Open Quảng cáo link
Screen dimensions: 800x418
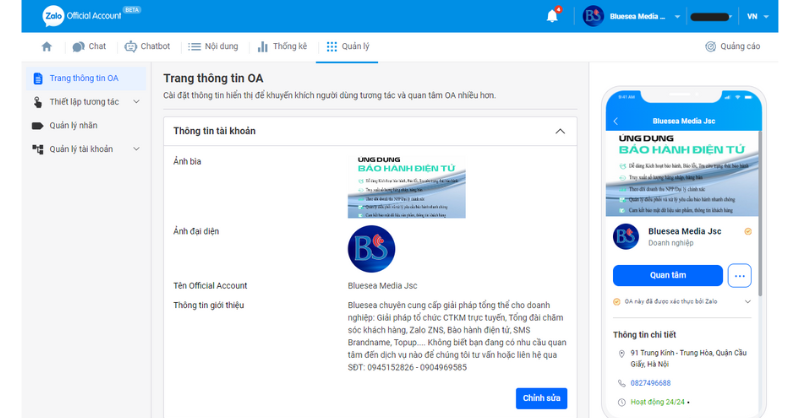(733, 46)
